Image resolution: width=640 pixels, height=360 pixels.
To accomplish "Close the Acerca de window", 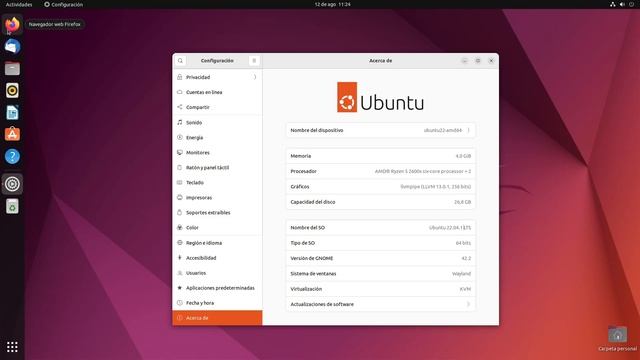I will [491, 61].
